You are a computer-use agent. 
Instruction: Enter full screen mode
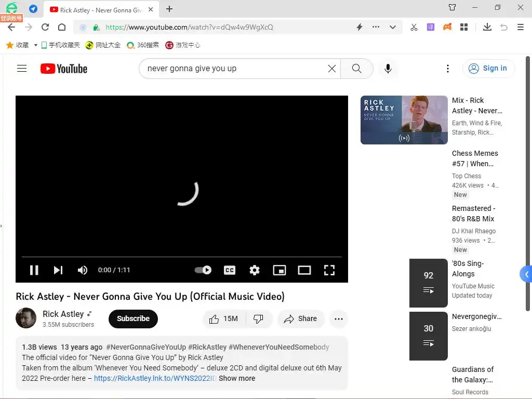click(329, 270)
